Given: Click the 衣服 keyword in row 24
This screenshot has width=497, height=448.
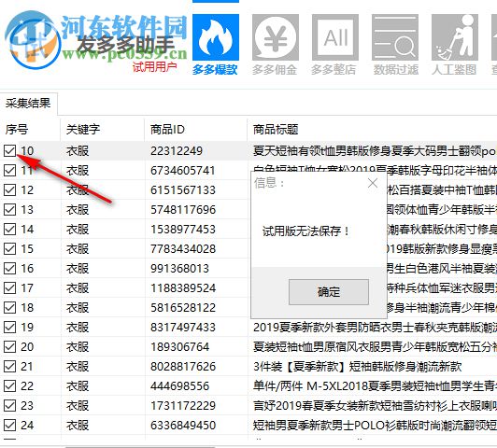Looking at the screenshot, I should [x=78, y=426].
